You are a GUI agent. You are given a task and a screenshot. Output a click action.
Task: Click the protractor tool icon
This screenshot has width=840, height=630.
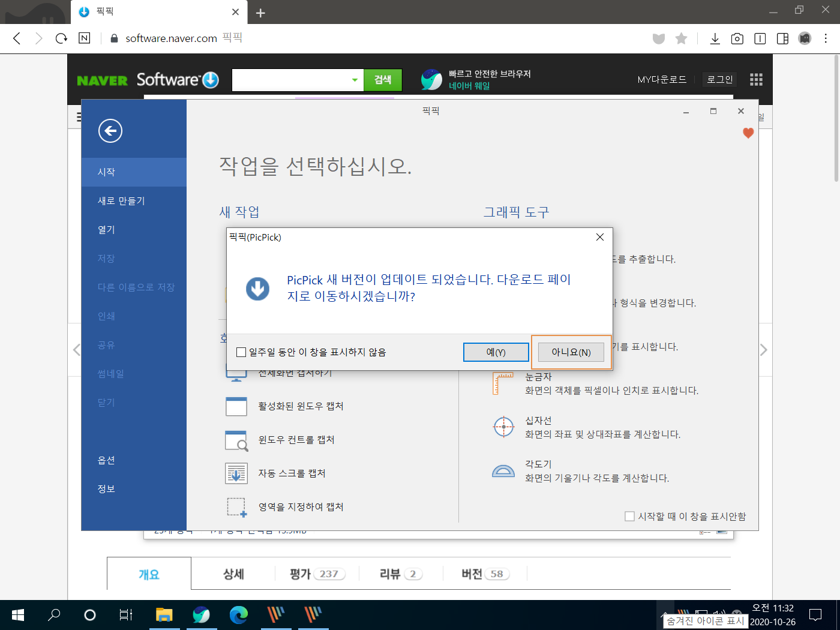click(x=503, y=471)
